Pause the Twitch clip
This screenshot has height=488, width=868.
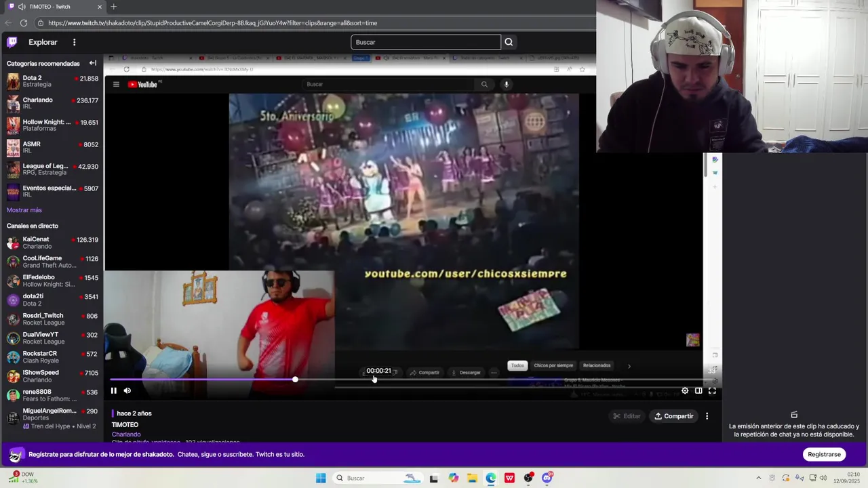pyautogui.click(x=114, y=390)
